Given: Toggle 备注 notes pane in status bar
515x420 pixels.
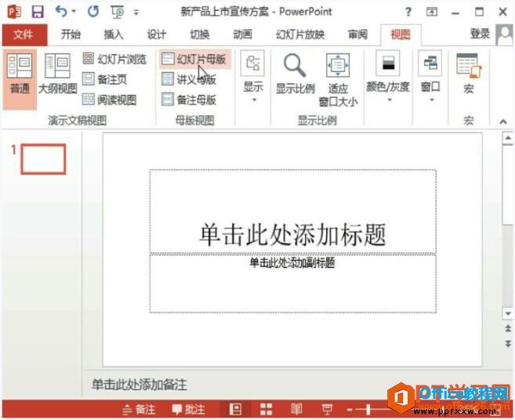Looking at the screenshot, I should click(x=139, y=410).
